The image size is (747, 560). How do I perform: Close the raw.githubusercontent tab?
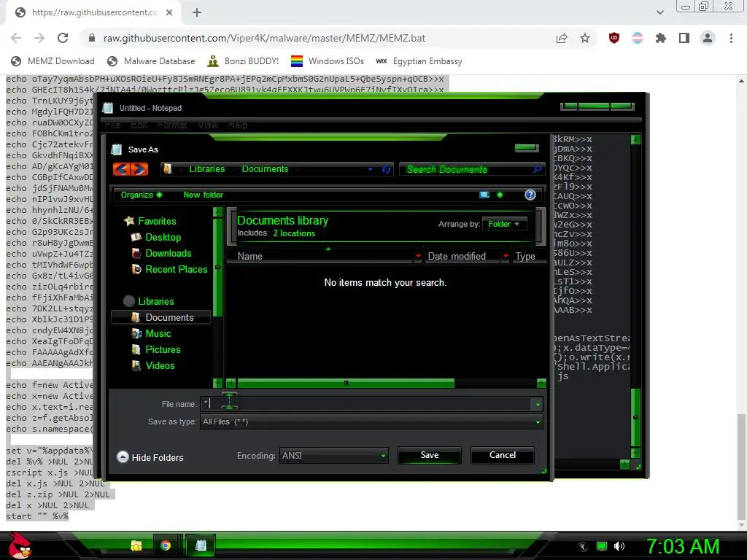[169, 12]
